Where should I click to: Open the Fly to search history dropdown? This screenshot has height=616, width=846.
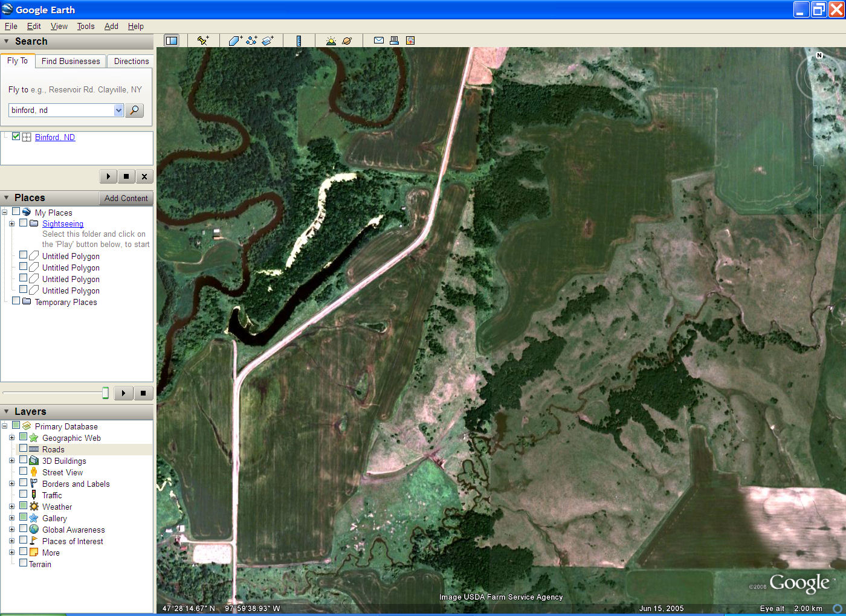pos(118,110)
